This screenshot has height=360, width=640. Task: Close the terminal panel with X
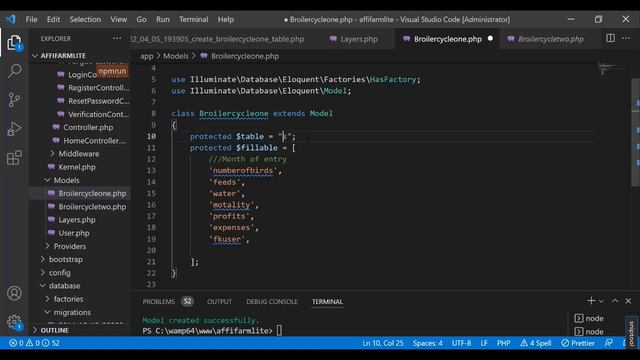point(628,301)
